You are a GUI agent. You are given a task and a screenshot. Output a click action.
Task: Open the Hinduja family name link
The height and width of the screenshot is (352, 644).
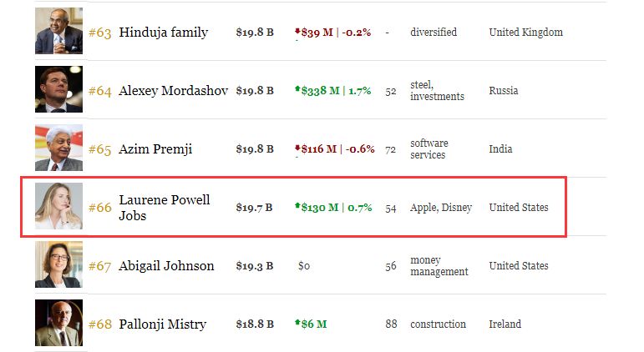[164, 33]
